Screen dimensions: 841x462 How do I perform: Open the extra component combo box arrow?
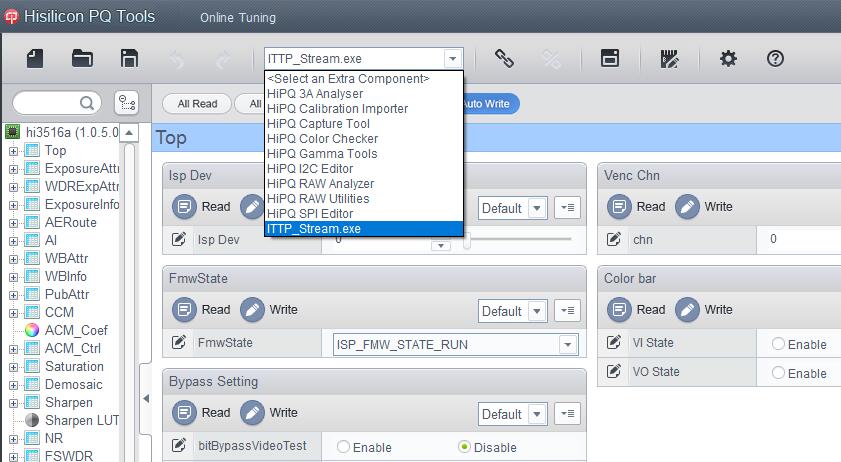(453, 58)
